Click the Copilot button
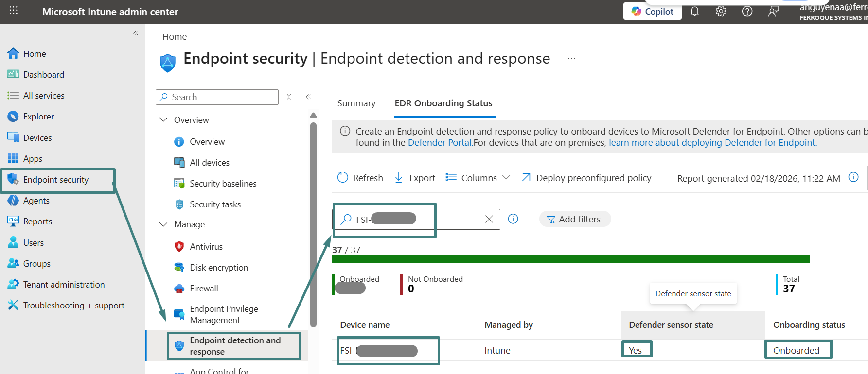Screen dimensions: 868x374 click(x=652, y=11)
